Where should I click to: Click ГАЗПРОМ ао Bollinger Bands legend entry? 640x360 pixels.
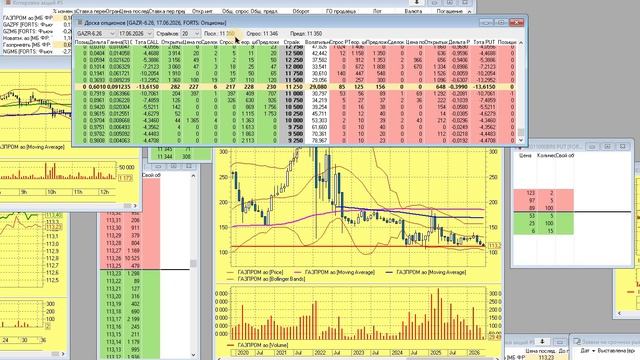[x=266, y=279]
